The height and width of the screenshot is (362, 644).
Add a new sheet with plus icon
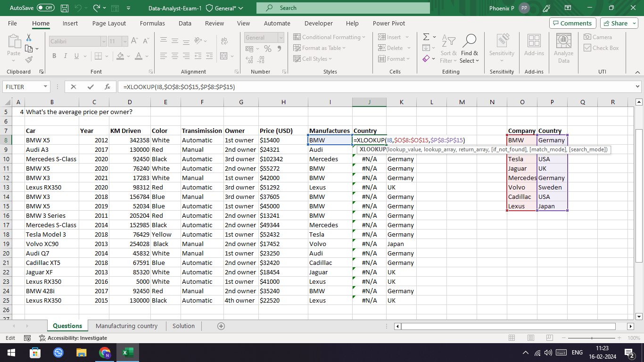click(x=221, y=326)
